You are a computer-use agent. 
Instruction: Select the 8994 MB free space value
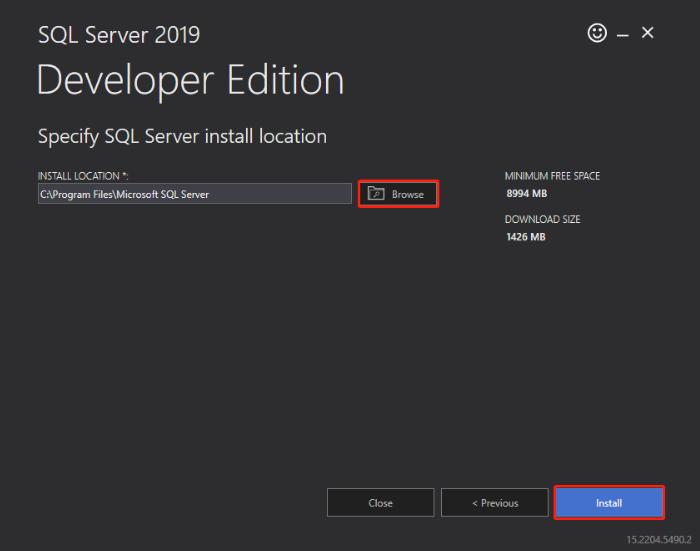point(526,193)
